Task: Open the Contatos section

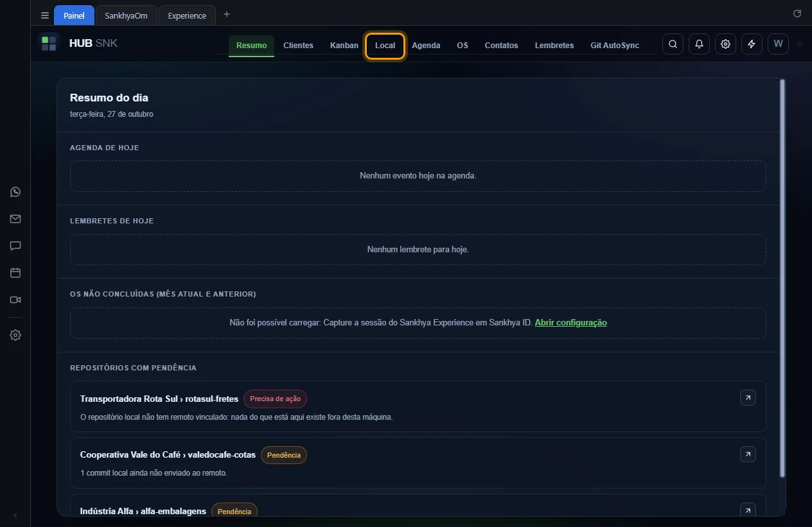Action: tap(501, 45)
